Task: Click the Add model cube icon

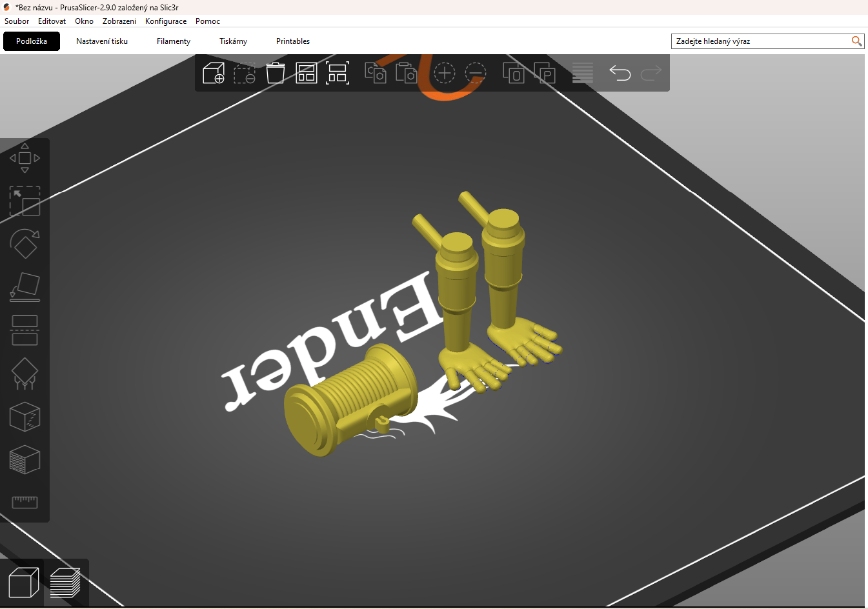Action: point(214,73)
